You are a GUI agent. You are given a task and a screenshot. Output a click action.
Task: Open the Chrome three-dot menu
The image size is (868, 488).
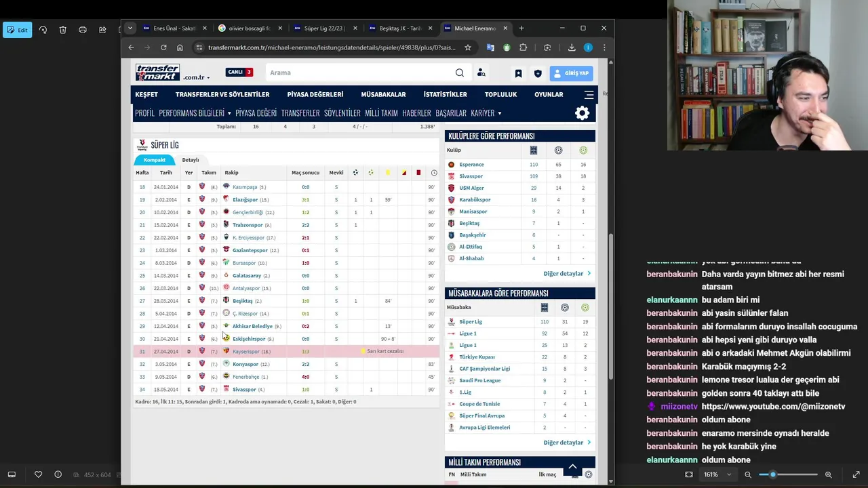[x=604, y=47]
